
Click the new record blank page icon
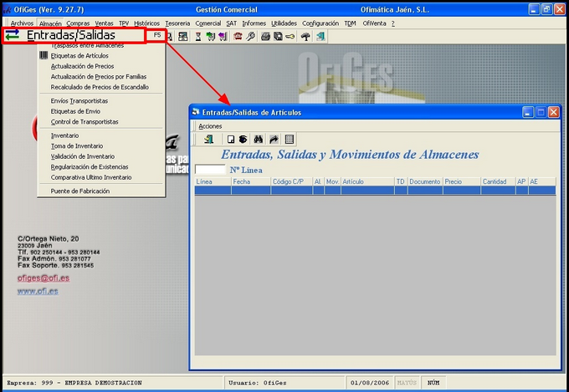[231, 140]
